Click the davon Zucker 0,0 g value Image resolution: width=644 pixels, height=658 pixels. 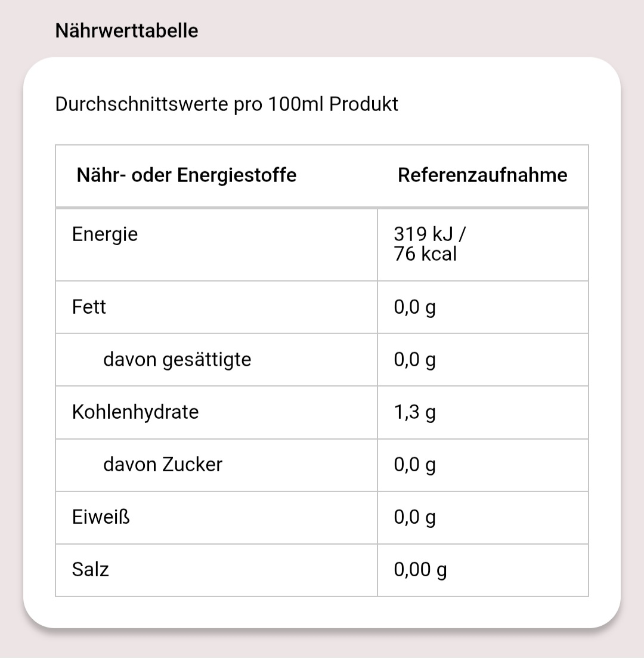point(415,465)
